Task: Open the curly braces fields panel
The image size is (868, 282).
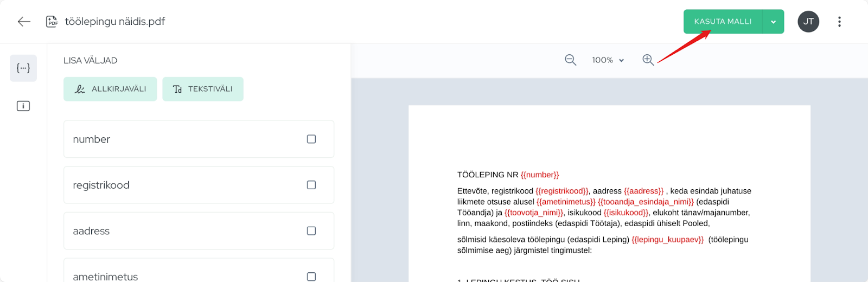Action: coord(23,68)
